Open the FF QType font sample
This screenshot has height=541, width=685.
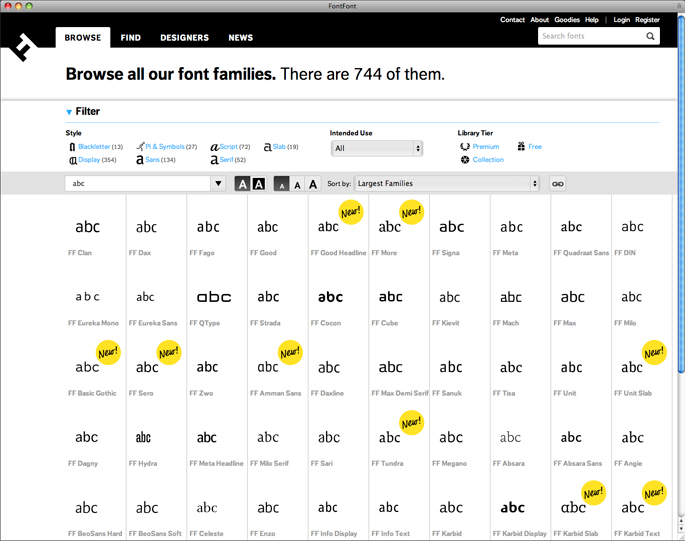(214, 298)
